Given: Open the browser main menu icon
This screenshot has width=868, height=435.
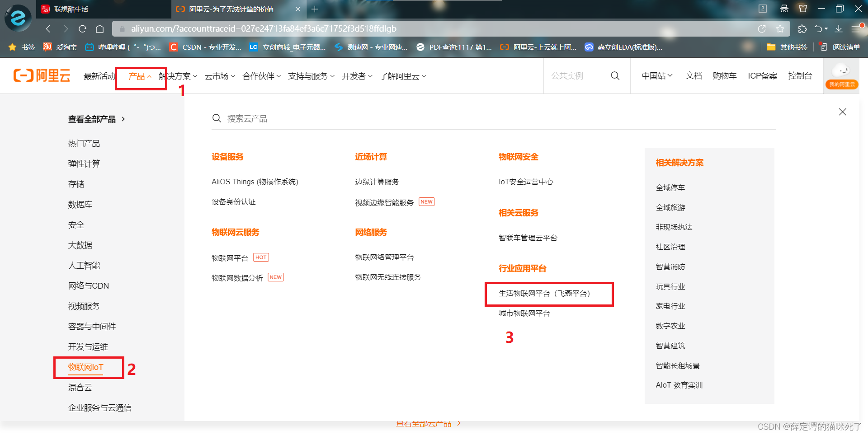Looking at the screenshot, I should [x=856, y=29].
